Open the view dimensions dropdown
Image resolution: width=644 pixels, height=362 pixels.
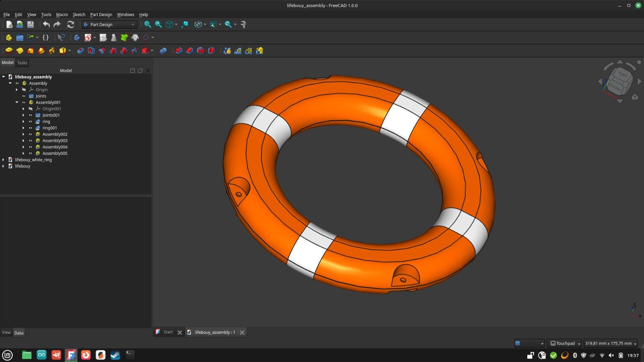coord(611,343)
